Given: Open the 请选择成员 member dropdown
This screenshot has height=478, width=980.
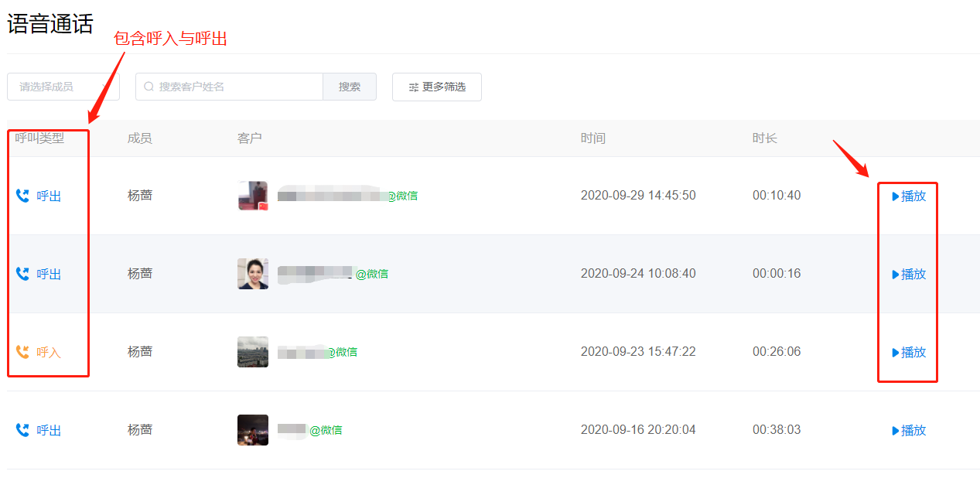Looking at the screenshot, I should [63, 87].
